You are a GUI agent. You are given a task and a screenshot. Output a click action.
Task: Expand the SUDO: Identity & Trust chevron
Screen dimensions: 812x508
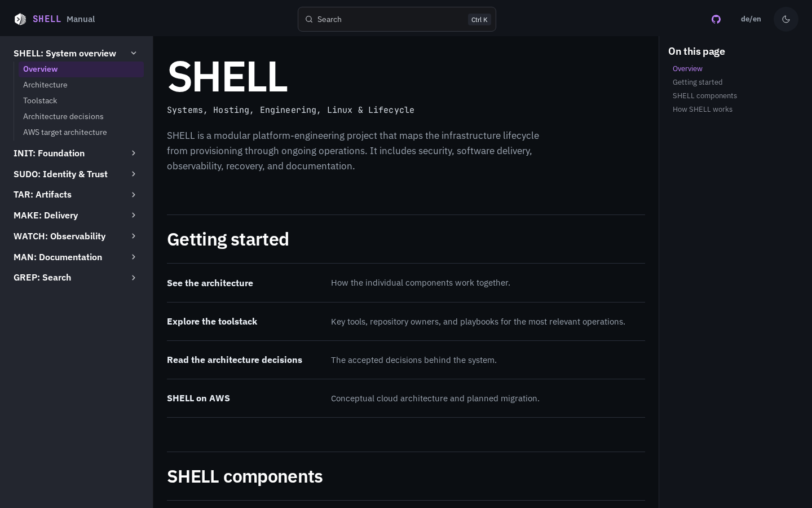pos(134,174)
